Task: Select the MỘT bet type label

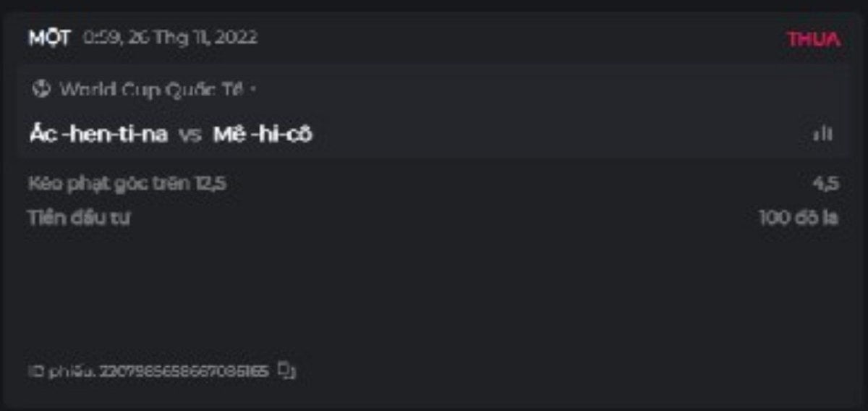Action: pyautogui.click(x=49, y=38)
